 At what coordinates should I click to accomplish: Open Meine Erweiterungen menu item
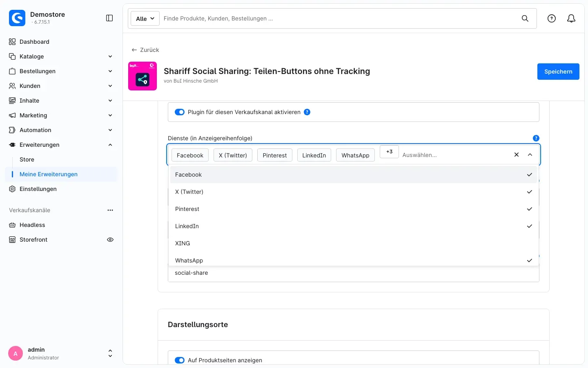61,174
